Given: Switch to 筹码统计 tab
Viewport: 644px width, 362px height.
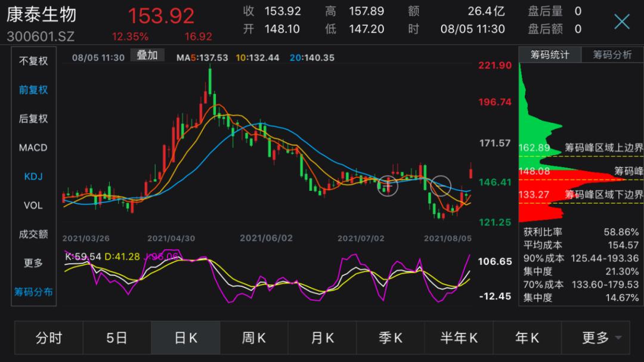Looking at the screenshot, I should 550,55.
